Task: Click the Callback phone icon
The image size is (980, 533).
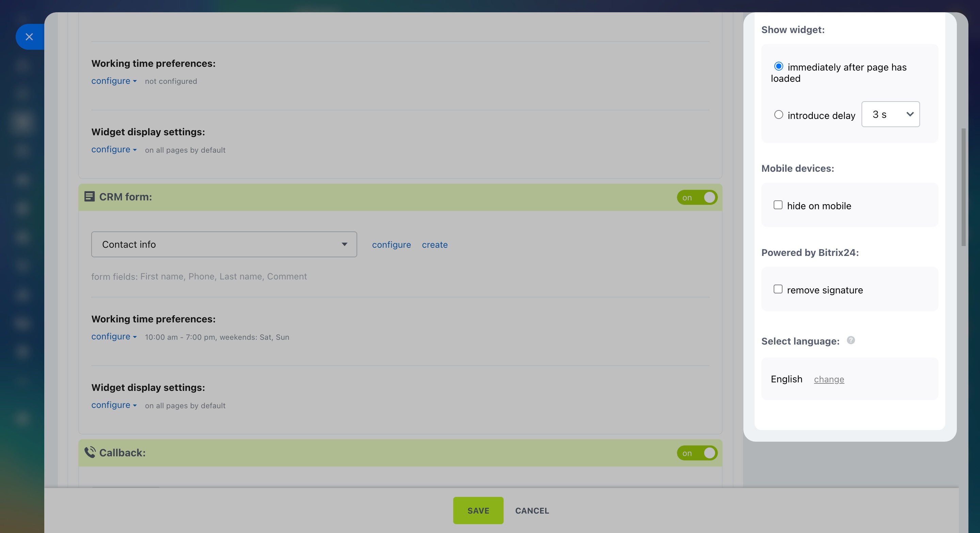Action: tap(90, 452)
